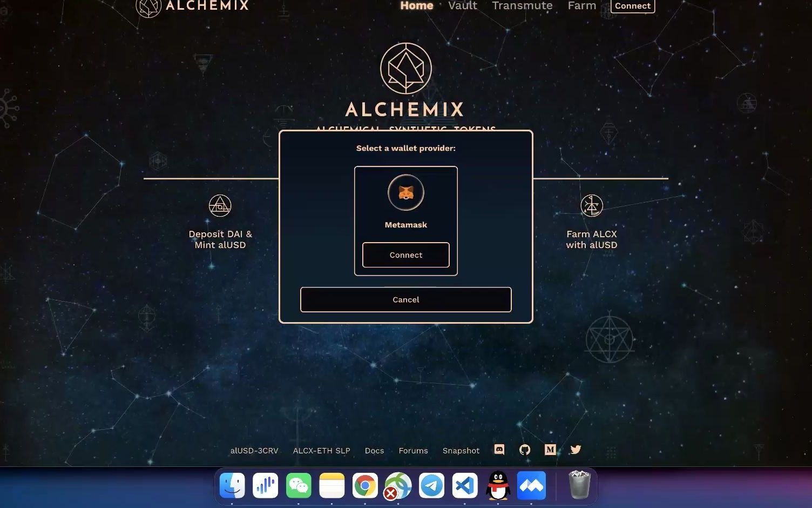Open the Transmute page
Screen dimensions: 812x508
click(x=522, y=5)
